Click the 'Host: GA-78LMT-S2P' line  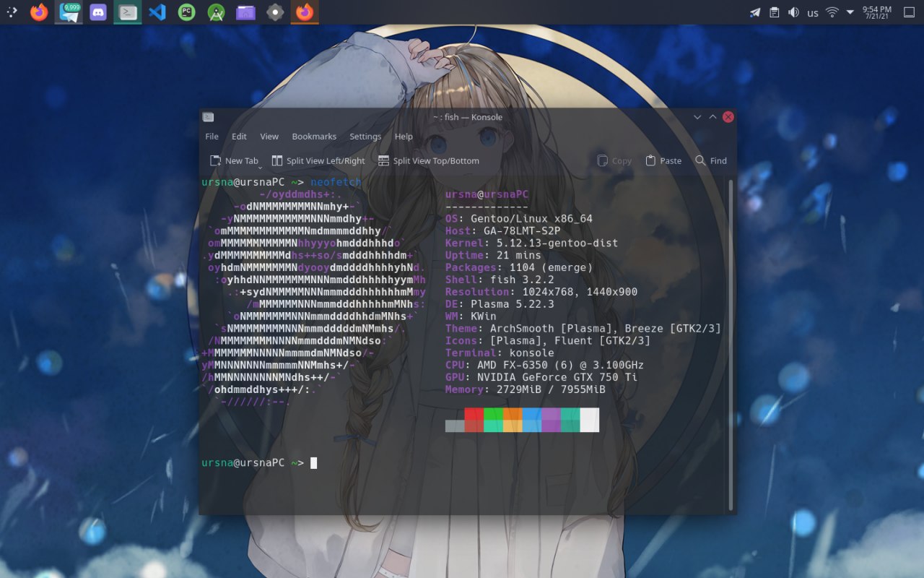503,231
